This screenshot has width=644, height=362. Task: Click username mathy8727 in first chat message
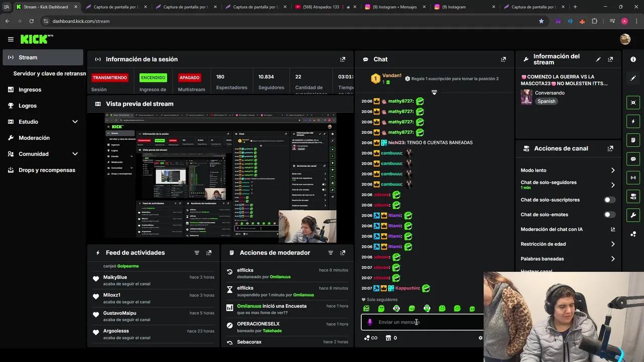tap(400, 101)
